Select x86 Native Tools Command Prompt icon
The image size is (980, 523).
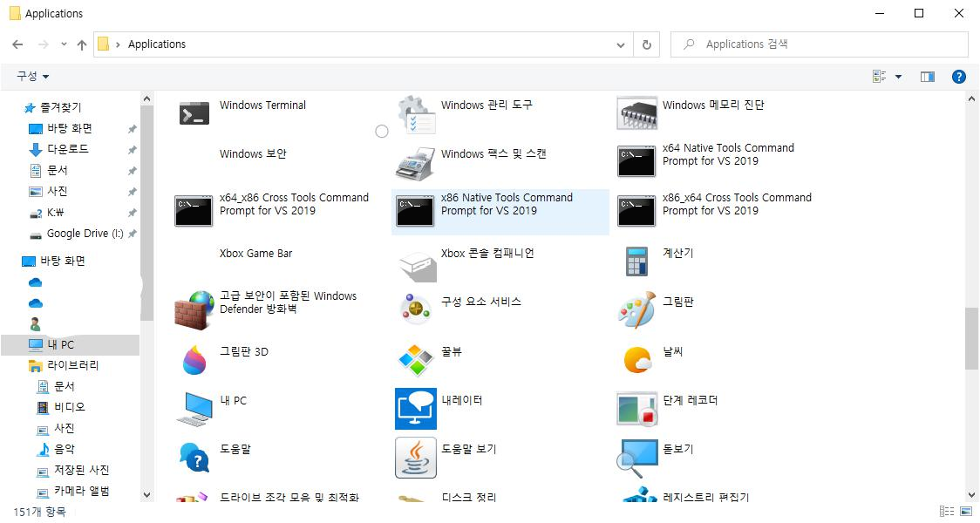tap(415, 211)
